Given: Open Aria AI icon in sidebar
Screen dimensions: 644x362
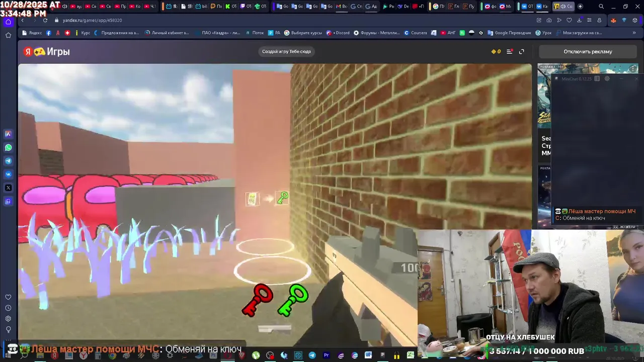Looking at the screenshot, I should click(8, 134).
